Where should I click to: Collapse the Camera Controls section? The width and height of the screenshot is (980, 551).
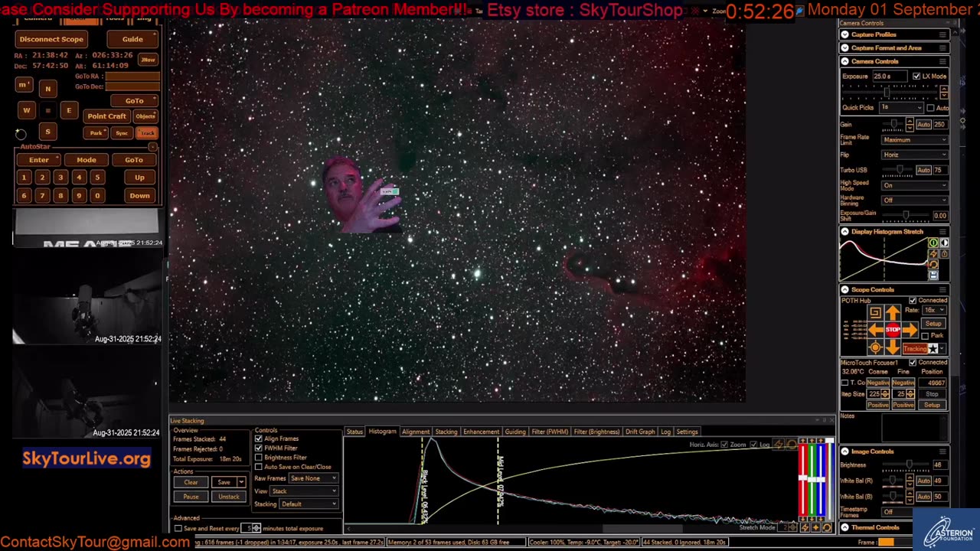click(845, 61)
